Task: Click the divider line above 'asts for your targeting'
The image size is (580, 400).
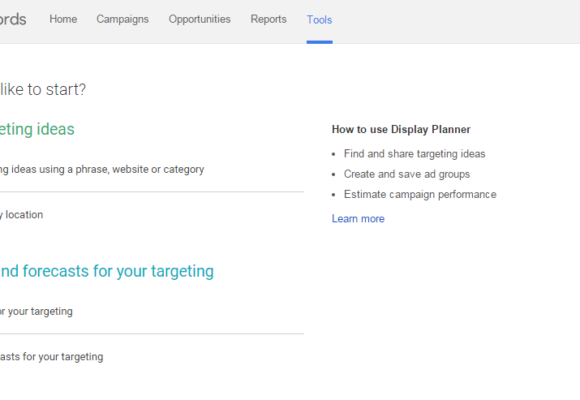Action: point(152,334)
